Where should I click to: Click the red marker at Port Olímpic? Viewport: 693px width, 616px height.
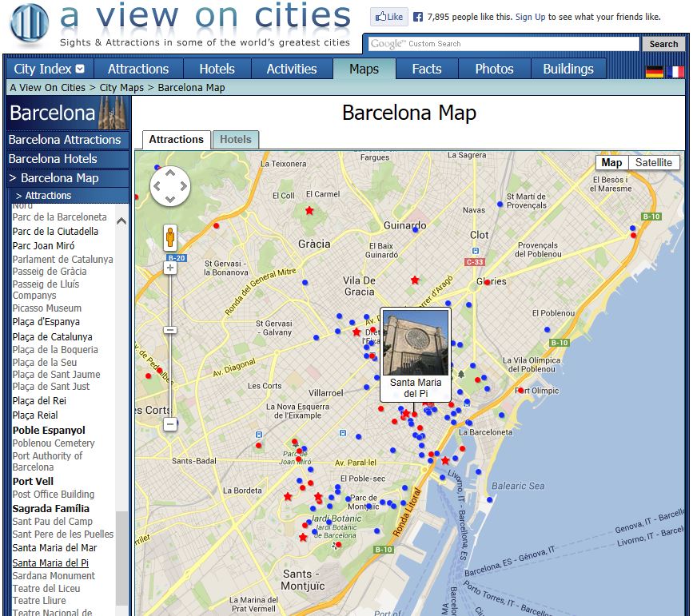520,390
